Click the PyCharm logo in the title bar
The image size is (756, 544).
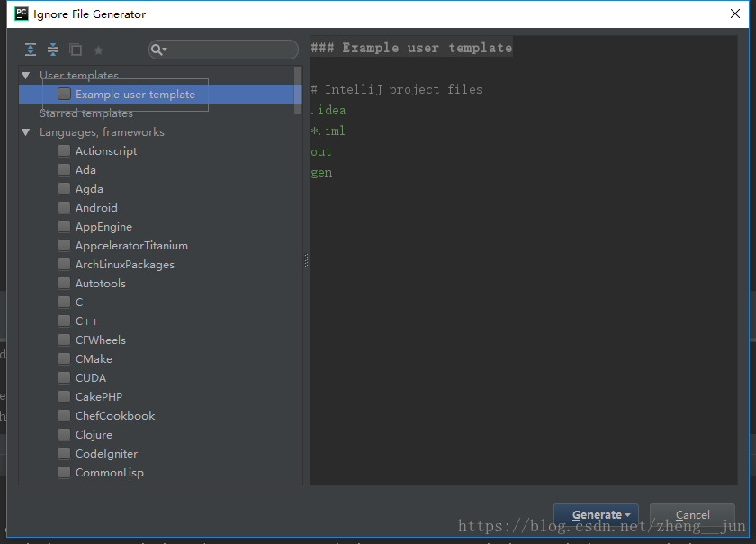tap(22, 14)
